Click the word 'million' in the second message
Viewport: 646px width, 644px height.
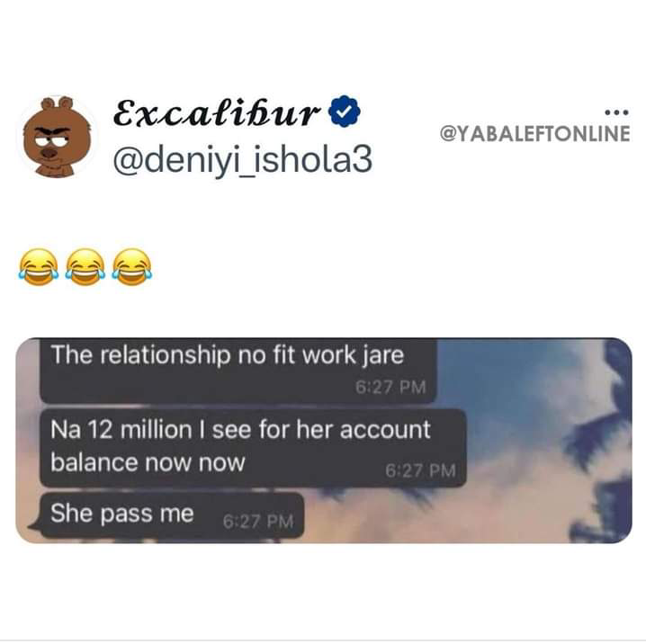(156, 430)
